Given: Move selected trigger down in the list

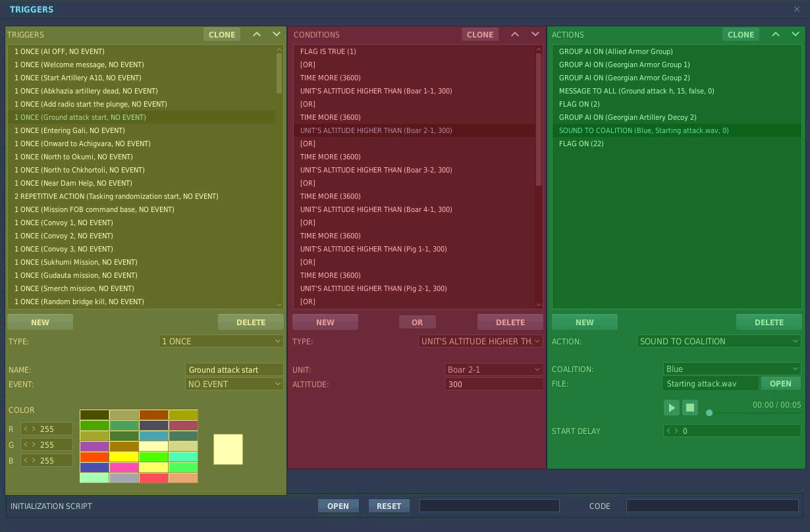Looking at the screenshot, I should [x=277, y=34].
